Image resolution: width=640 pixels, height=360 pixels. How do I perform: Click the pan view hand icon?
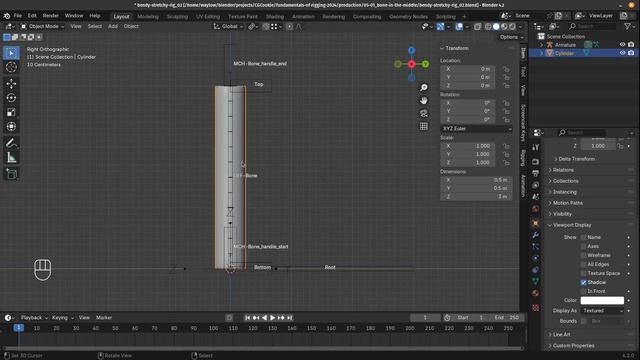[x=424, y=100]
